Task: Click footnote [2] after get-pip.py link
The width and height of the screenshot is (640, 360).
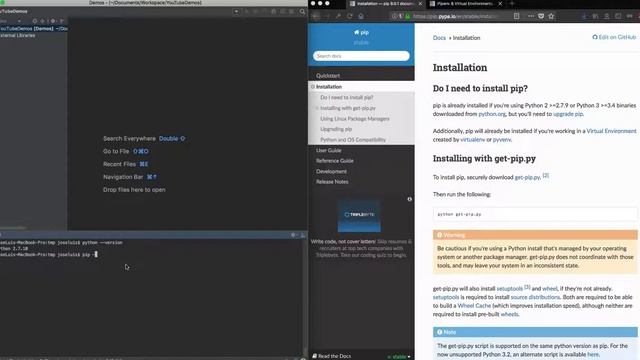Action: [546, 176]
